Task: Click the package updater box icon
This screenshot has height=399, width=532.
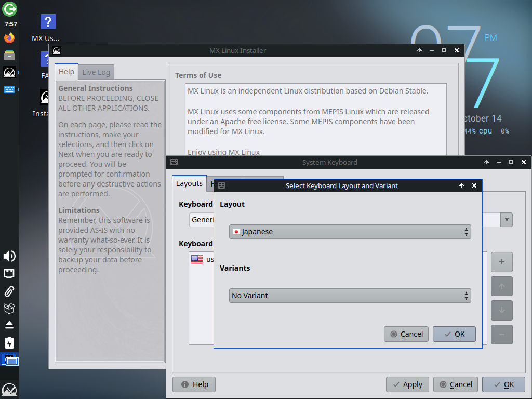Action: (9, 309)
